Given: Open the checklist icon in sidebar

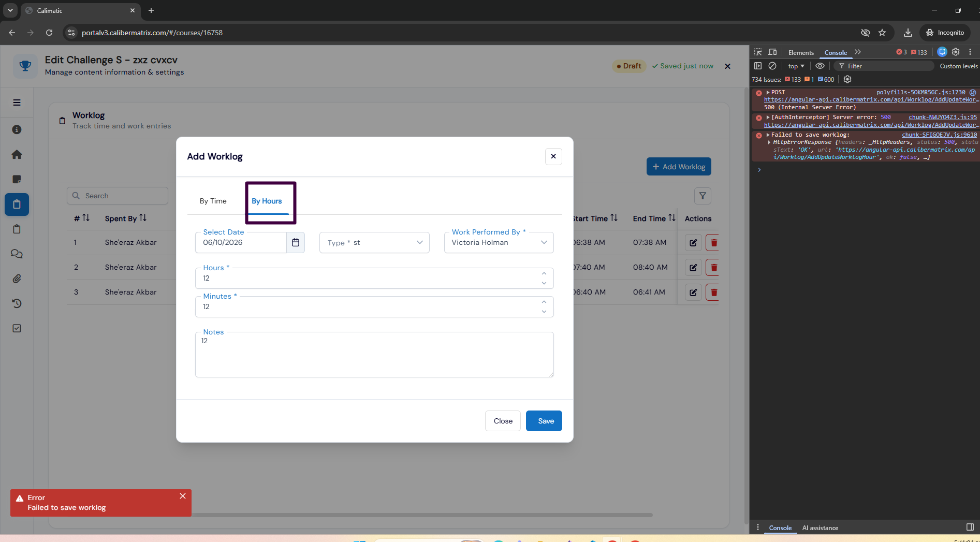Looking at the screenshot, I should [x=17, y=328].
